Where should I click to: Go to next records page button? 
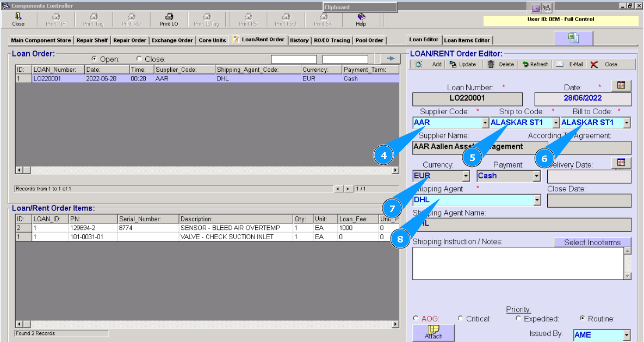pos(348,189)
